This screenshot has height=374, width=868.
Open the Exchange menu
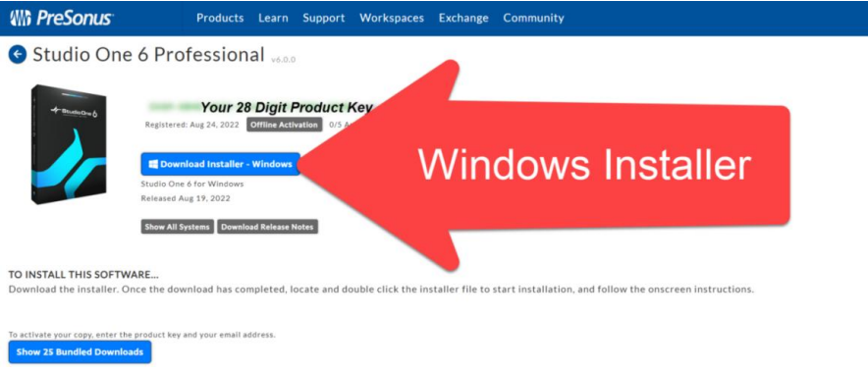(x=463, y=18)
